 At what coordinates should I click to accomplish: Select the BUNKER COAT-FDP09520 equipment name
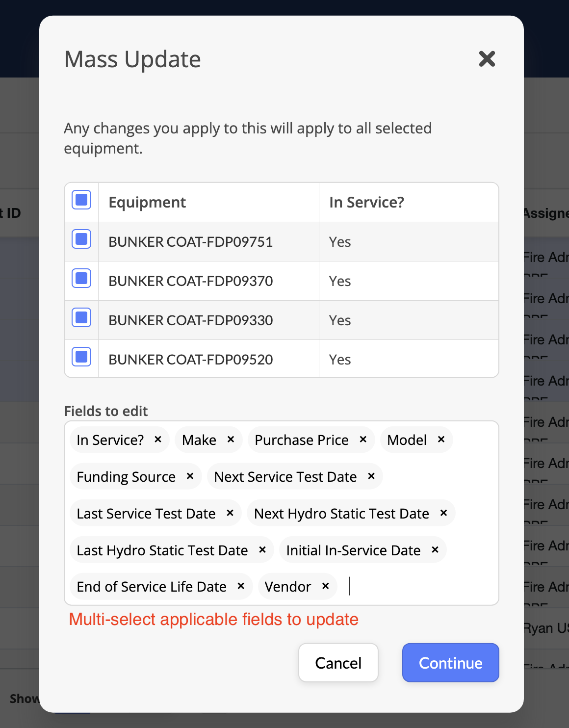(x=190, y=360)
